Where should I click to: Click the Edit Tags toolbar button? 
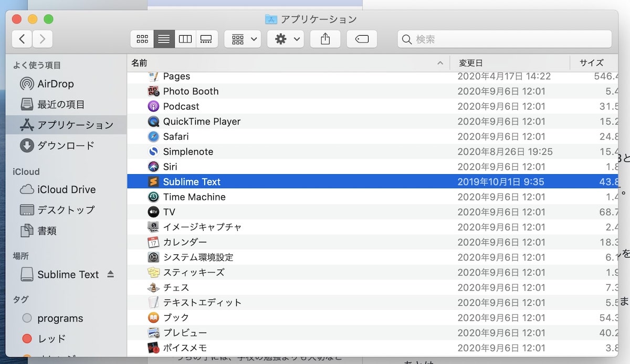click(362, 39)
